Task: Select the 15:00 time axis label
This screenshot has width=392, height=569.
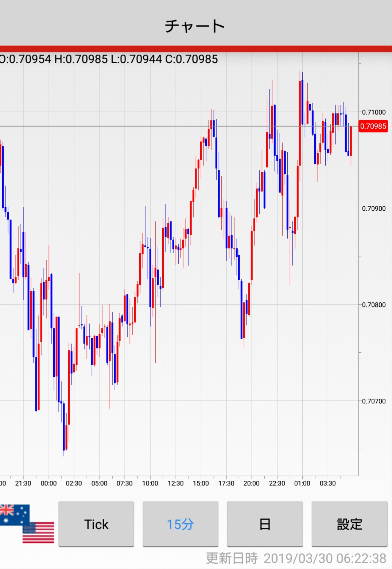Action: [x=201, y=483]
